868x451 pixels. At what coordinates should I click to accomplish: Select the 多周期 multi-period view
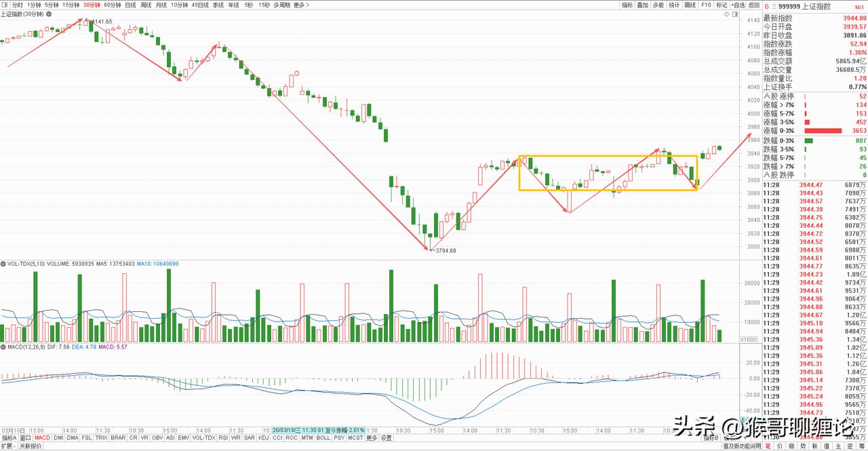pyautogui.click(x=281, y=5)
